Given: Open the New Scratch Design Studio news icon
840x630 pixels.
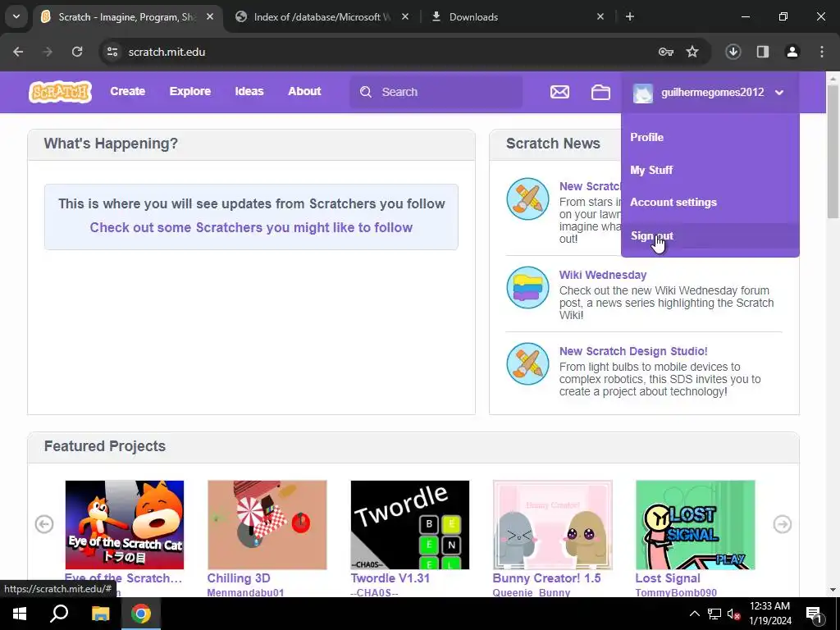Looking at the screenshot, I should point(527,363).
